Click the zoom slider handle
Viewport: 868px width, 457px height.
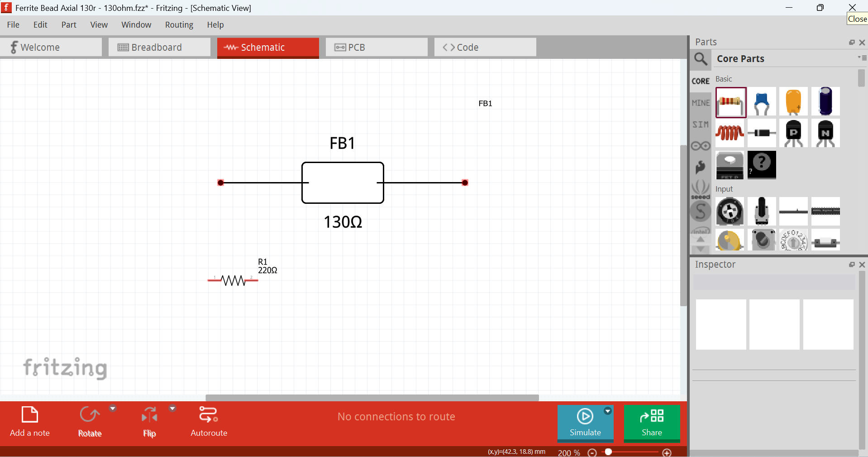609,452
